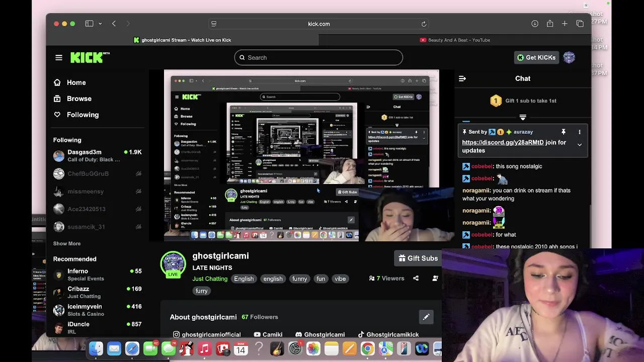Go to Home in sidebar

pyautogui.click(x=70, y=82)
